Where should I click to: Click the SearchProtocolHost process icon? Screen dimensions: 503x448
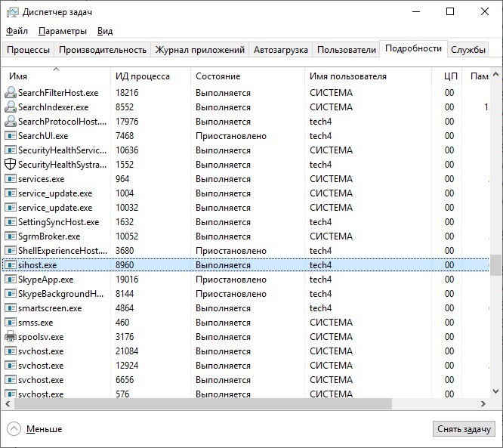[11, 122]
